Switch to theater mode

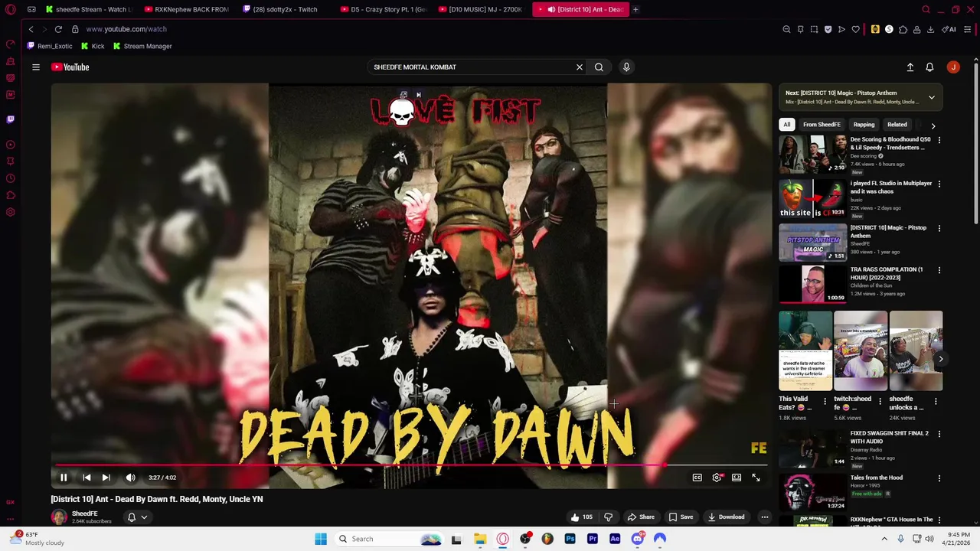coord(737,478)
